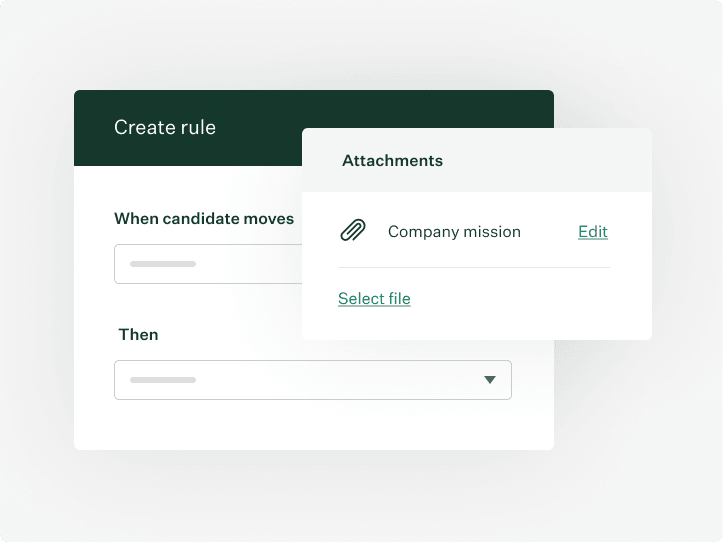Click divider line below Company mission

pos(473,268)
